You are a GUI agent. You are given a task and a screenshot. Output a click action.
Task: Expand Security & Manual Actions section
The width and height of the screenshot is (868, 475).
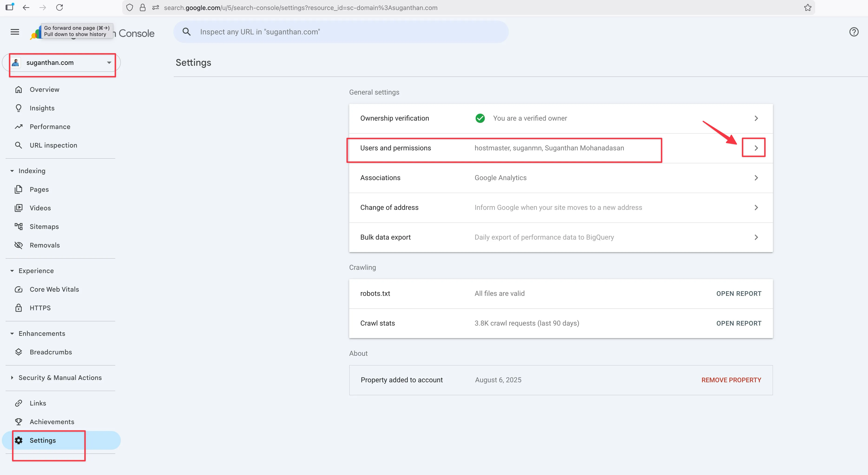click(12, 378)
